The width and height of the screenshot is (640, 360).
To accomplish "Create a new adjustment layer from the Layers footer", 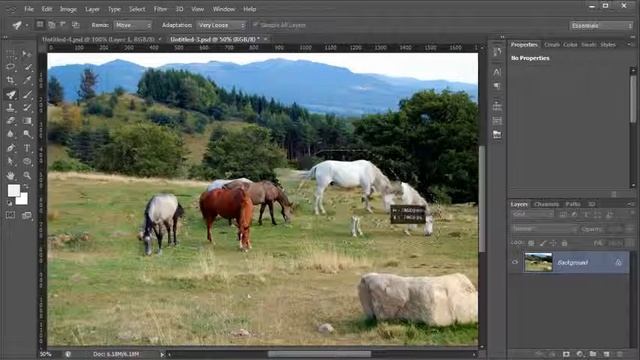I will [x=580, y=354].
